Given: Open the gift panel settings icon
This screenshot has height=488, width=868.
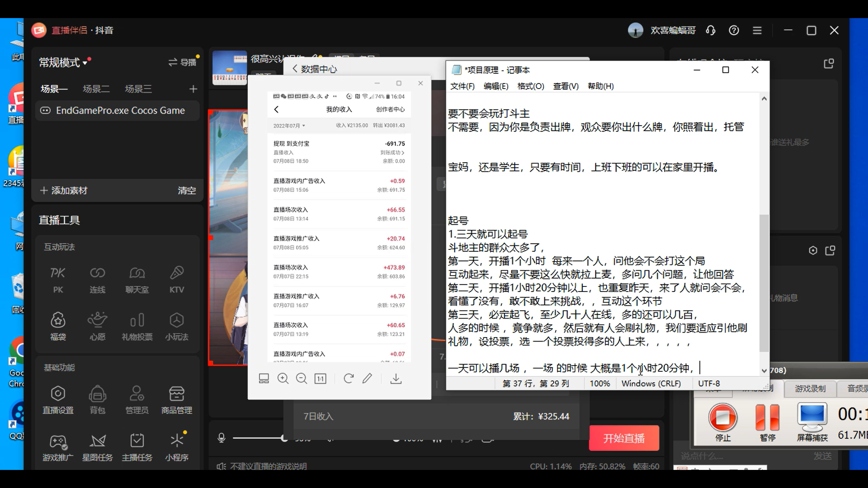Looking at the screenshot, I should (813, 250).
